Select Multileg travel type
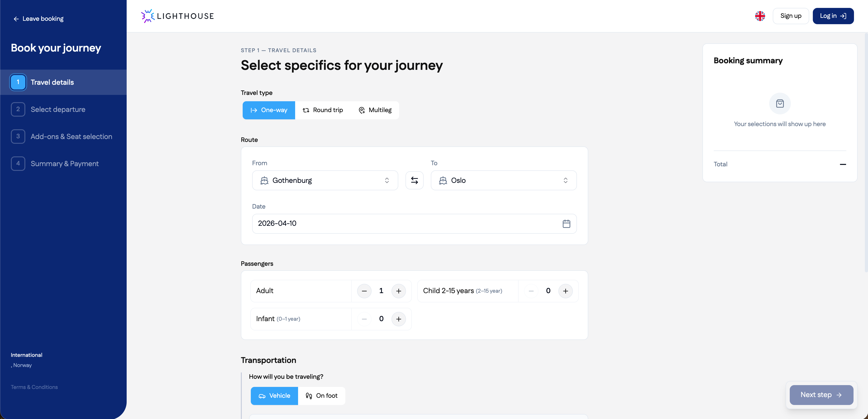 (375, 110)
